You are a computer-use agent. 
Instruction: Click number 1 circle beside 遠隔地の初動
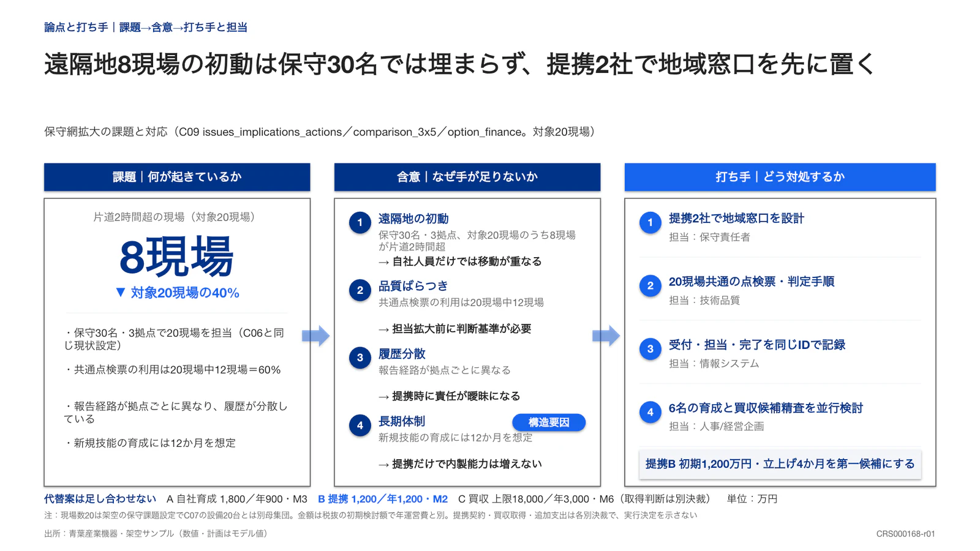(x=360, y=222)
